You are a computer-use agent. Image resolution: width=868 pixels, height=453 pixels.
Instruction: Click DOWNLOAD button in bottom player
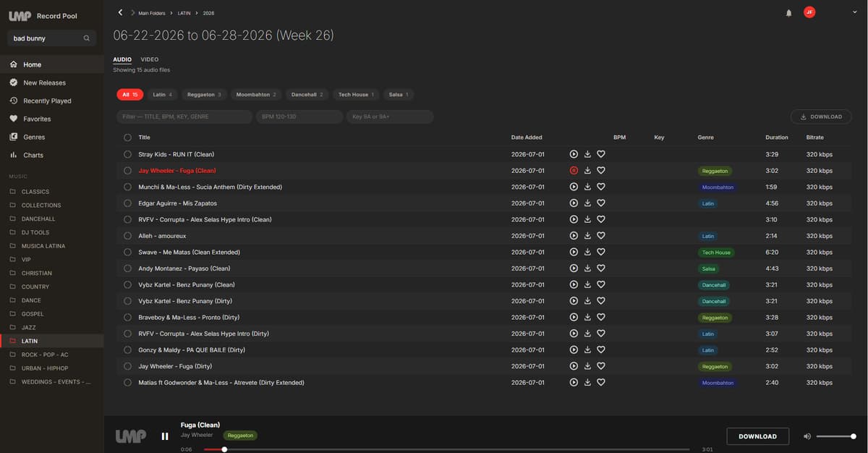tap(757, 436)
